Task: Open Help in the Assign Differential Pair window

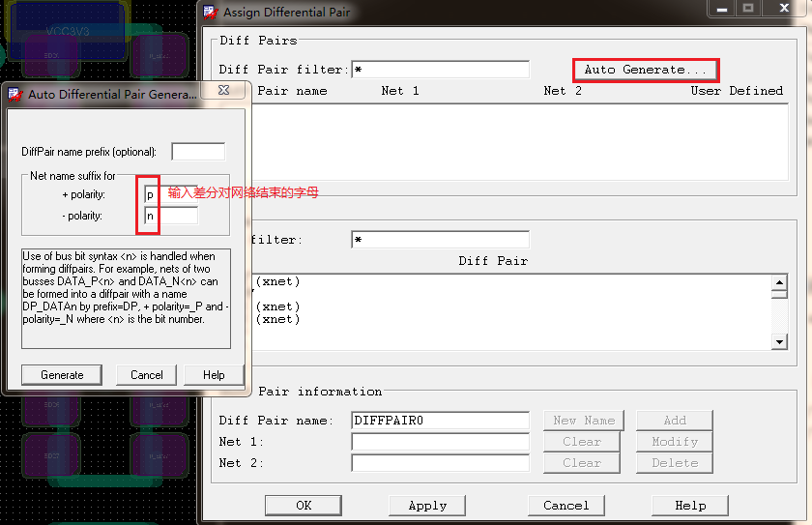Action: point(690,505)
